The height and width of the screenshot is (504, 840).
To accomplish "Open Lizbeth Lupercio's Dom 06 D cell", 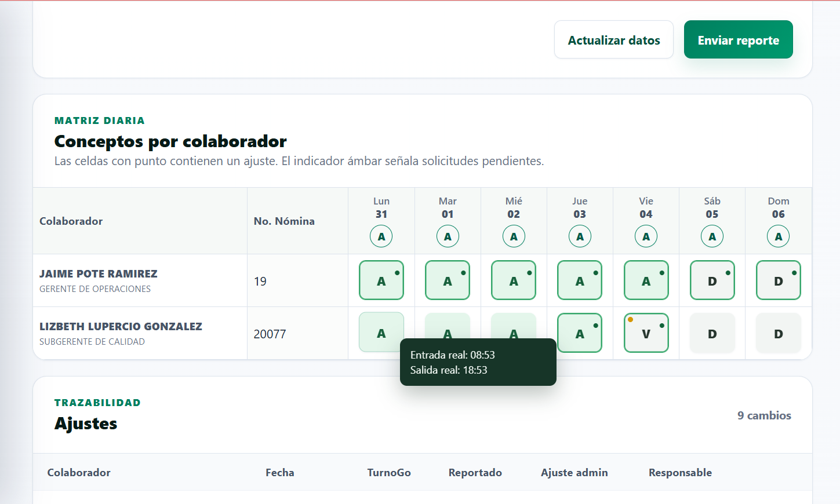I will [778, 333].
